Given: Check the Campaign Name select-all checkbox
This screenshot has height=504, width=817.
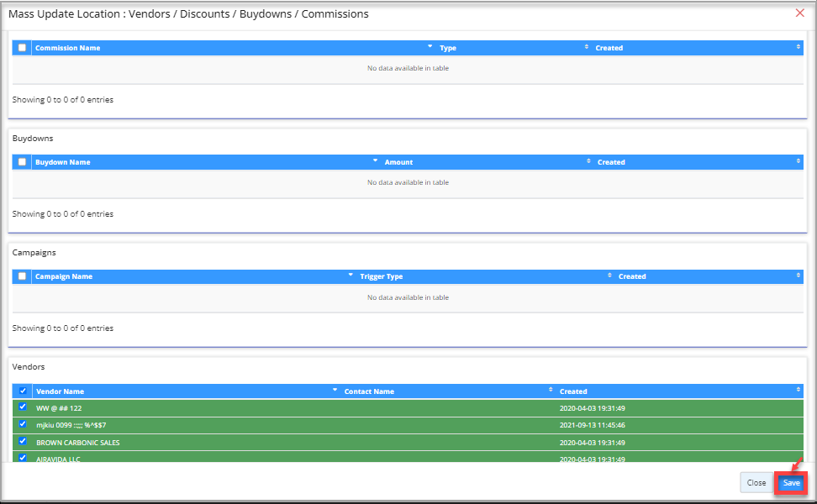Looking at the screenshot, I should click(22, 276).
